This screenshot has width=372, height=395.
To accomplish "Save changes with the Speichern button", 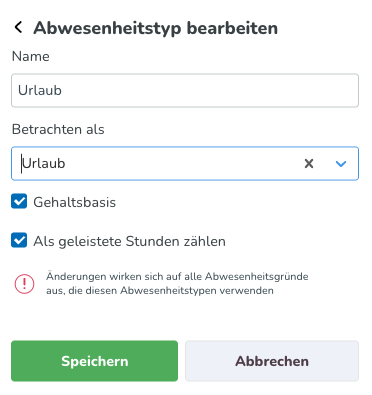I will coord(95,361).
